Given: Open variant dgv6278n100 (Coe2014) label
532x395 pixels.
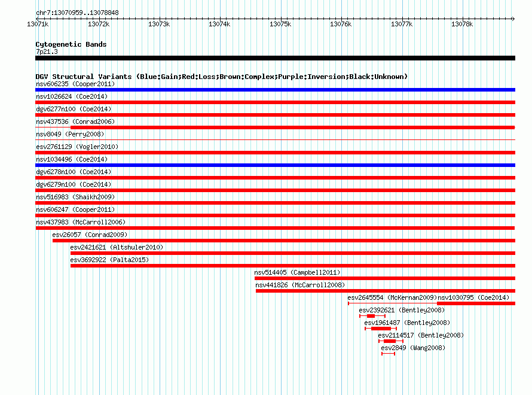Looking at the screenshot, I should (x=74, y=172).
